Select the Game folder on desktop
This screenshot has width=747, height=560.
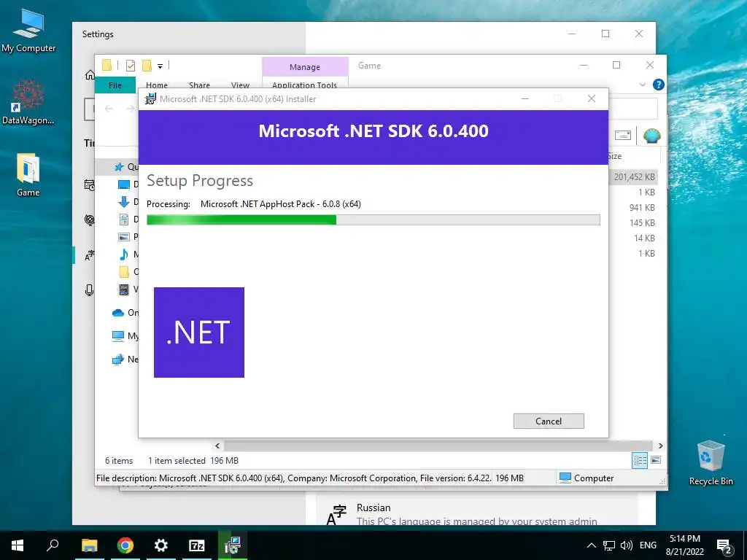pos(28,174)
